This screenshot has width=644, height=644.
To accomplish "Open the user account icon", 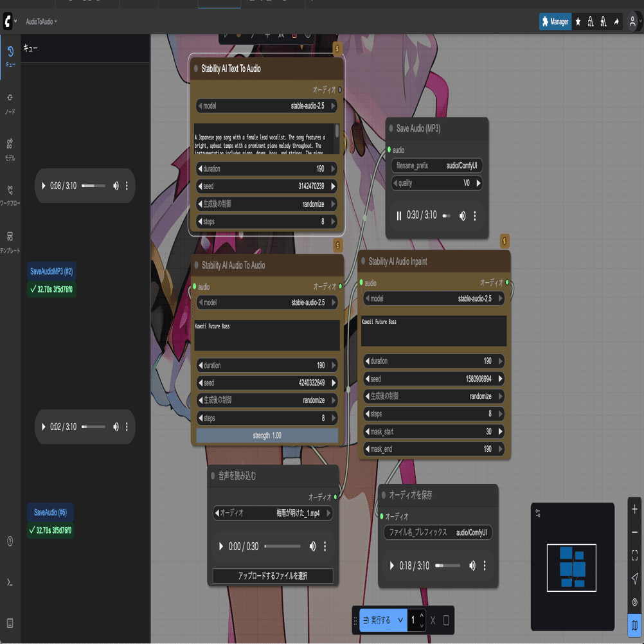I will tap(632, 21).
